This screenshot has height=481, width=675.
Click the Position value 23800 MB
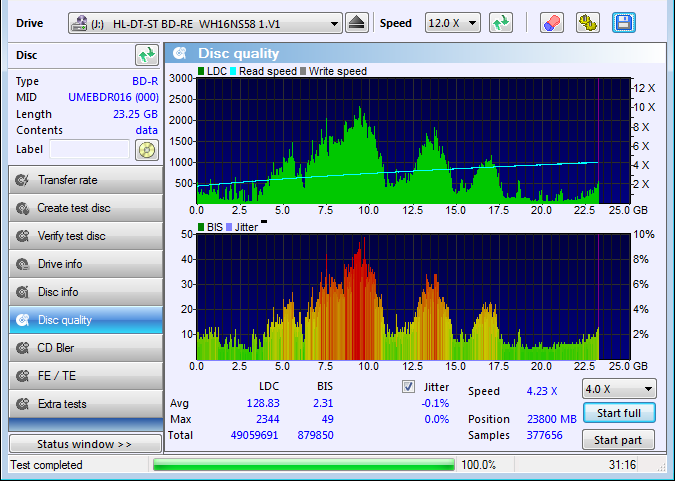[x=551, y=419]
